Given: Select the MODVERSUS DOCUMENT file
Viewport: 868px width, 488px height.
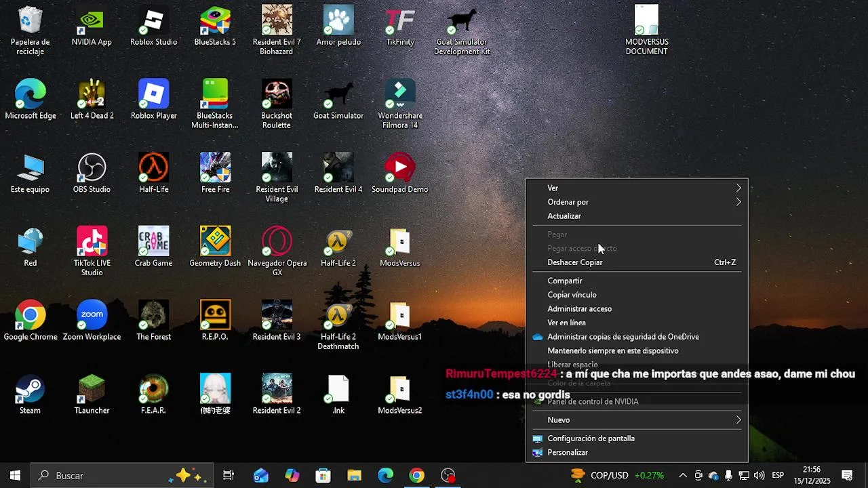Looking at the screenshot, I should click(646, 30).
